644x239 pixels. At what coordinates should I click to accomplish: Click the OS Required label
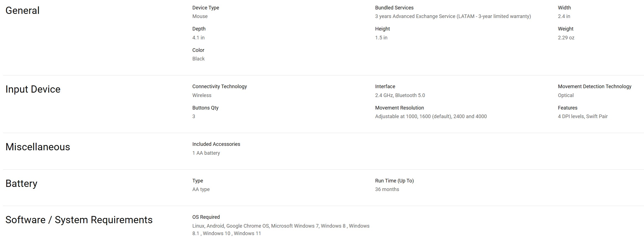[206, 217]
